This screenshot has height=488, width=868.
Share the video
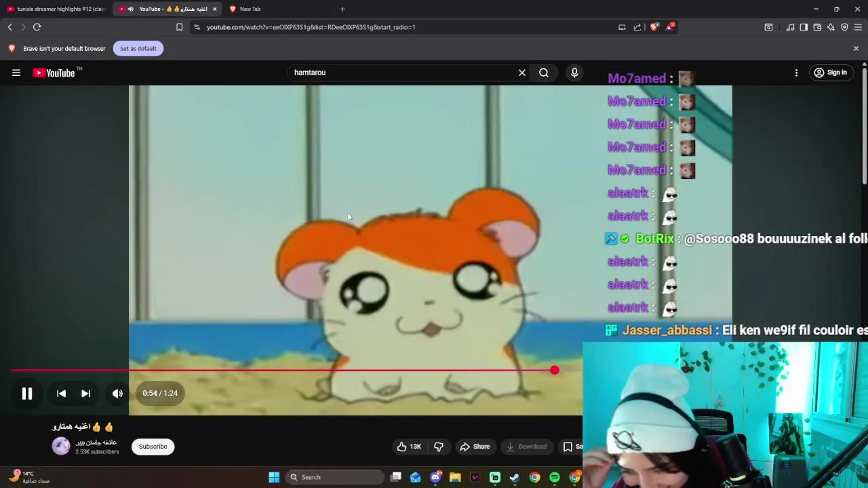pyautogui.click(x=475, y=447)
